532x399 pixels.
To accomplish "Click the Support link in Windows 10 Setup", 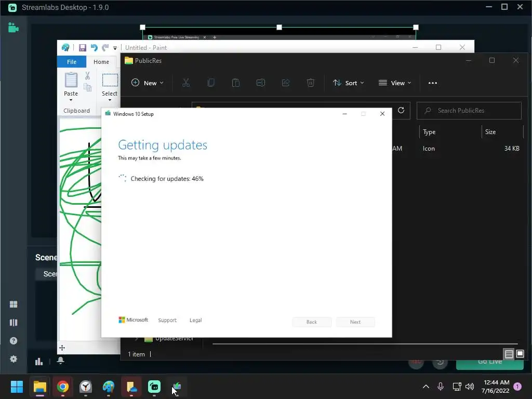I will click(167, 320).
